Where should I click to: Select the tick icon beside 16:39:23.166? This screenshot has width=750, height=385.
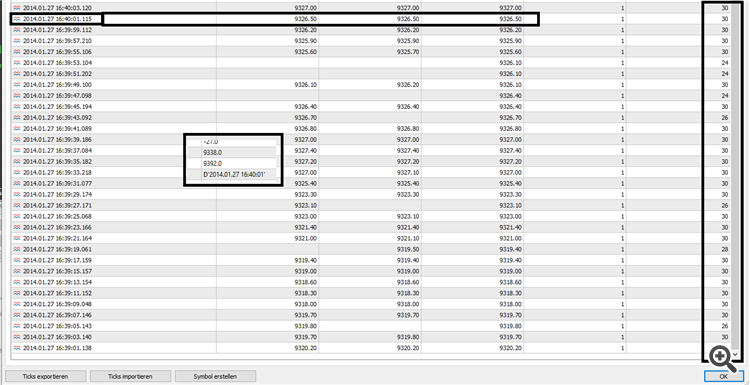click(18, 228)
